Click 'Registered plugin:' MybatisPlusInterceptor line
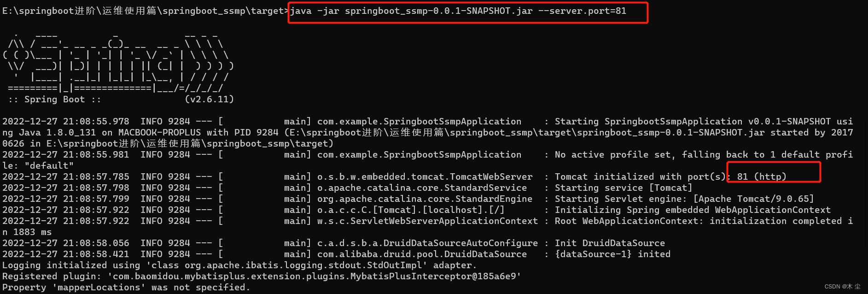Screen dimensions: 868x294 point(262,276)
